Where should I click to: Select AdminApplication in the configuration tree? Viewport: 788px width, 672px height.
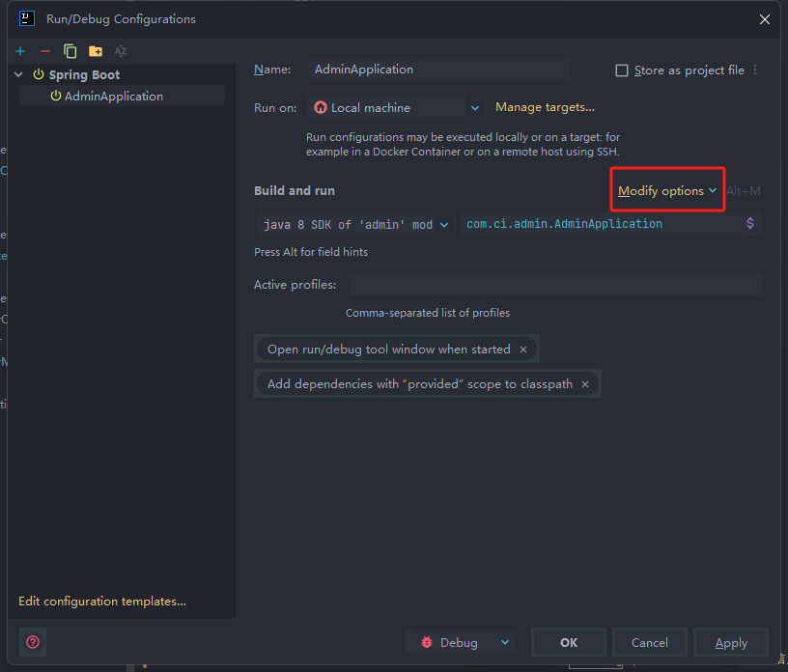(x=113, y=96)
